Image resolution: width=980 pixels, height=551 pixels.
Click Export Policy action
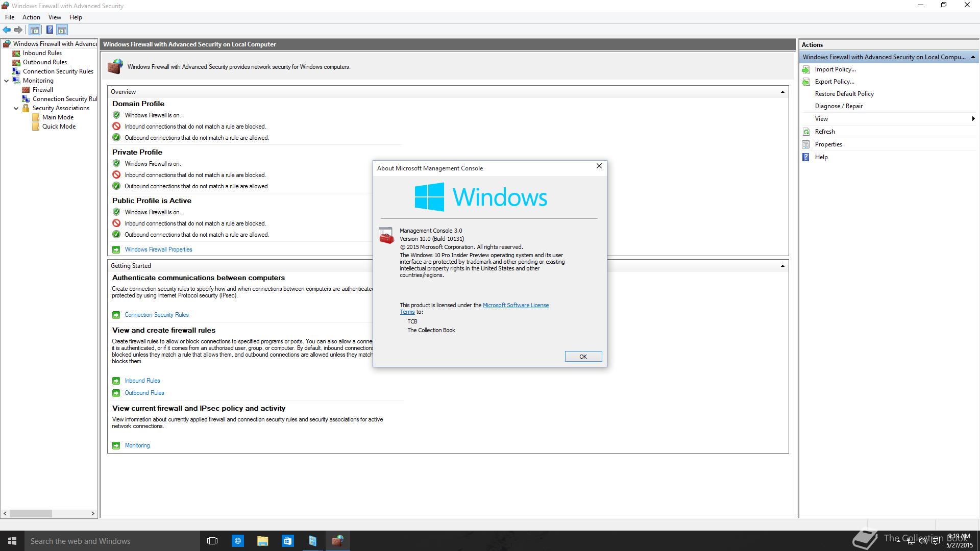coord(835,82)
